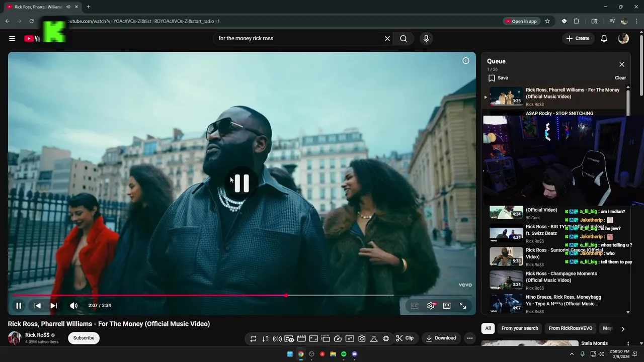This screenshot has height=362, width=644.
Task: Click the list-with-eye extension icon
Action: pos(289,339)
